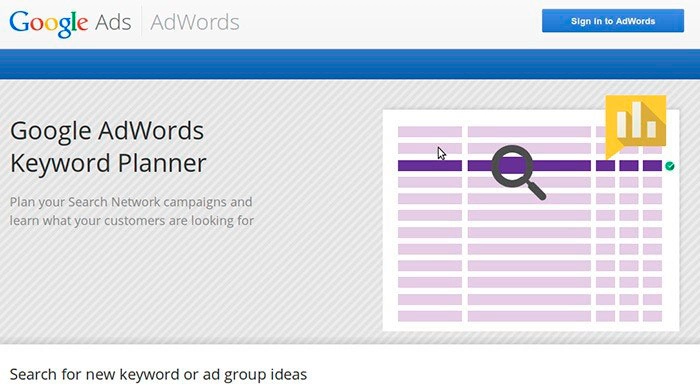
Task: Click the magnifying glass icon in the illustration
Action: [x=518, y=172]
